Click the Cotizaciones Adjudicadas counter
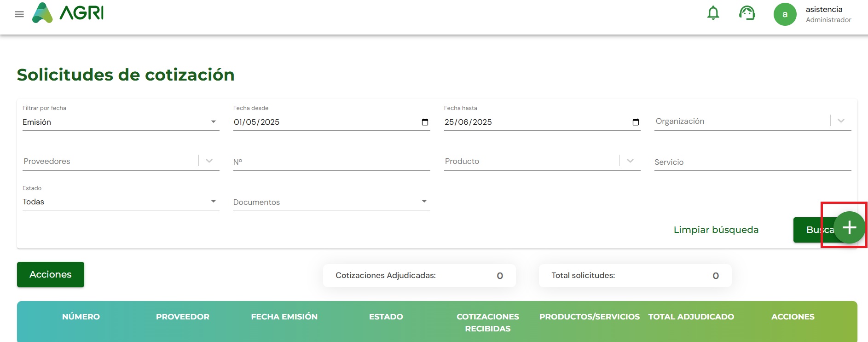The image size is (868, 342). (419, 276)
